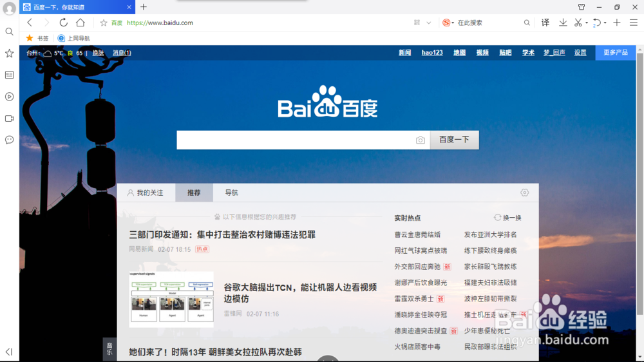This screenshot has width=644, height=362.
Task: Click the magnifier in toolbar search box
Action: coord(527,23)
